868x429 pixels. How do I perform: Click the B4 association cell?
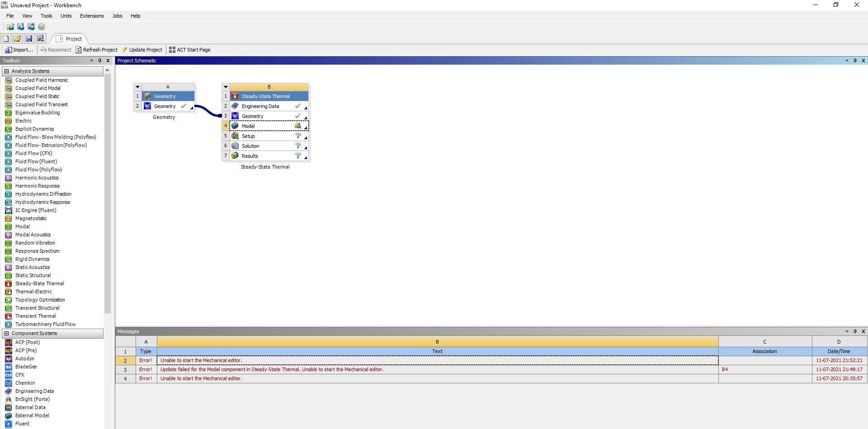click(x=765, y=369)
